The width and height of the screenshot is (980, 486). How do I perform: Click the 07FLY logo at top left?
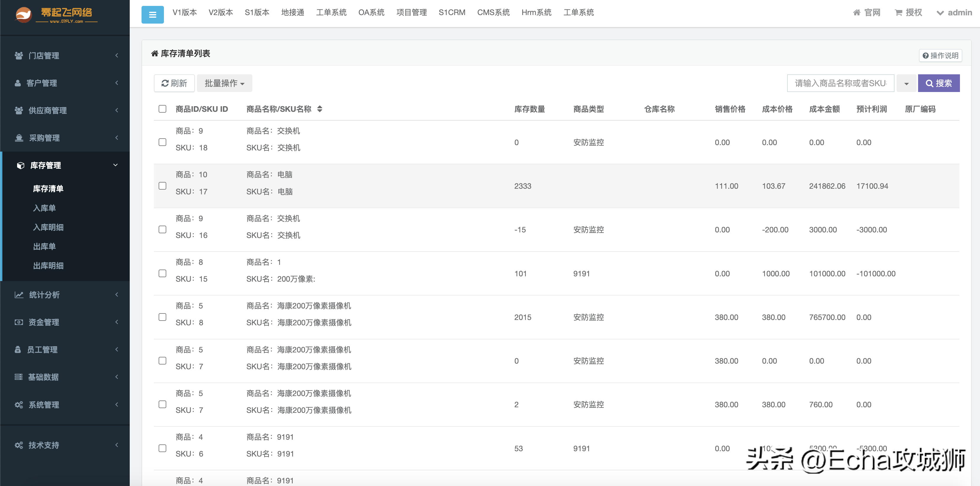click(x=56, y=15)
